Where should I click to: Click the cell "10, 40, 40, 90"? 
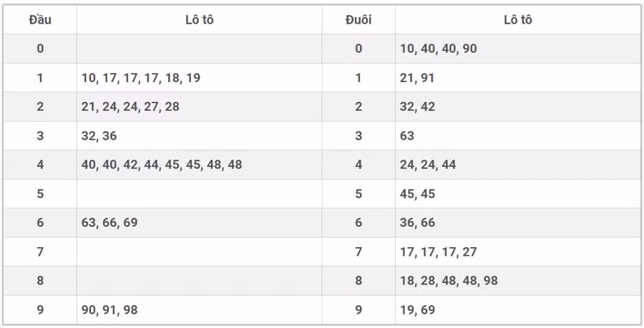[x=439, y=49]
